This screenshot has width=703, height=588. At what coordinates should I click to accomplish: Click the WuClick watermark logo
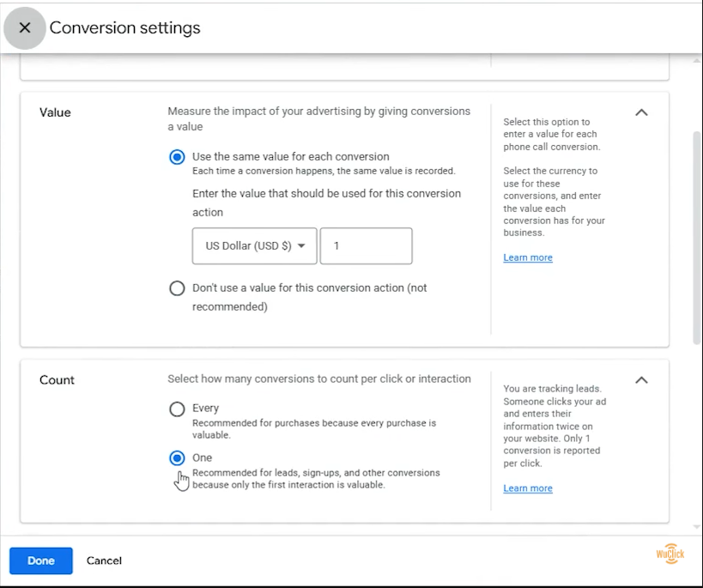click(670, 554)
